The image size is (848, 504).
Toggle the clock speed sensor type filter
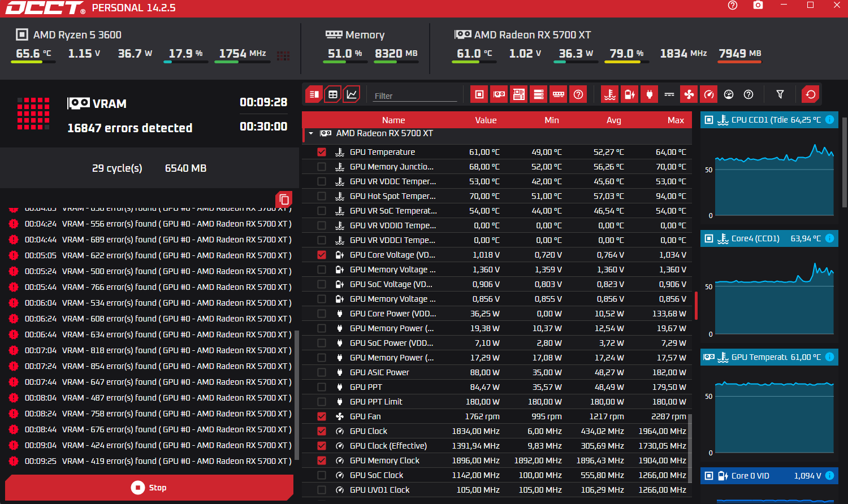click(x=709, y=94)
